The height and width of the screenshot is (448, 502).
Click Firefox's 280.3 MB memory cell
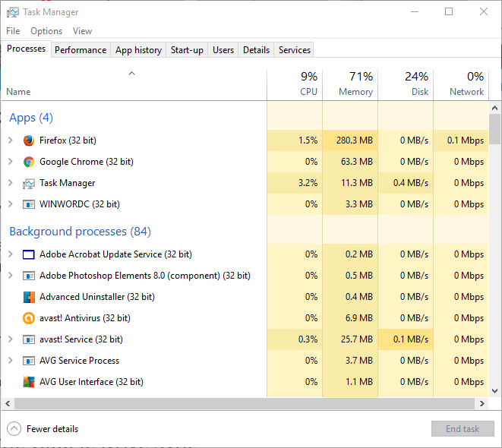coord(350,140)
